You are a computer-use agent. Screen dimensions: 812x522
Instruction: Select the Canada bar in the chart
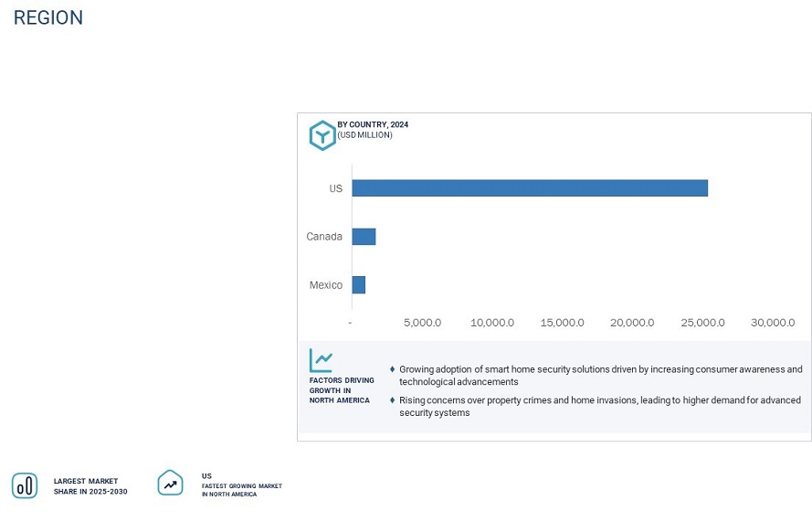(x=364, y=237)
